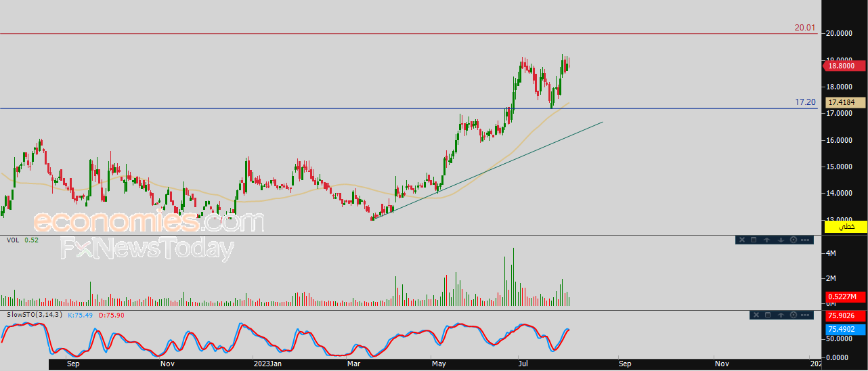Image resolution: width=868 pixels, height=371 pixels.
Task: Select the SlowSTO(3,14,3) indicator label
Action: [34, 315]
